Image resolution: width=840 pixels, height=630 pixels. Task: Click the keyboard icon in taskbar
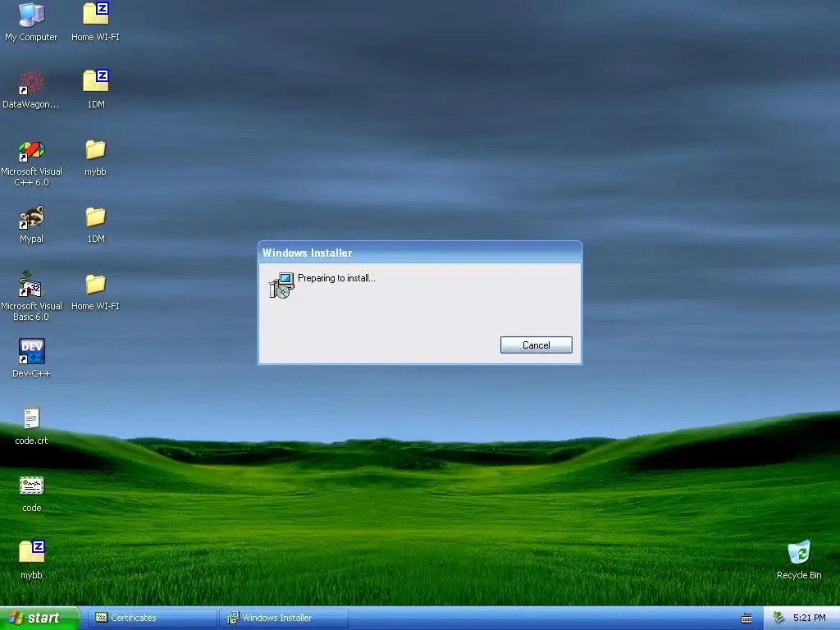[746, 619]
